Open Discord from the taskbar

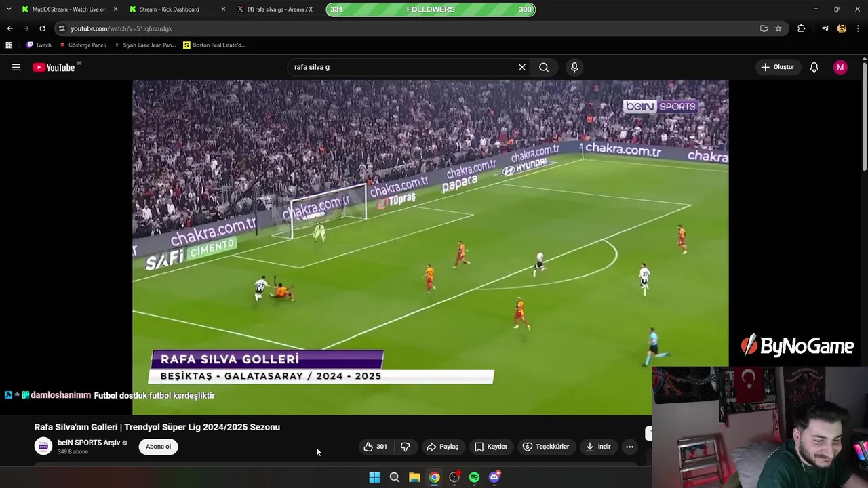(494, 477)
